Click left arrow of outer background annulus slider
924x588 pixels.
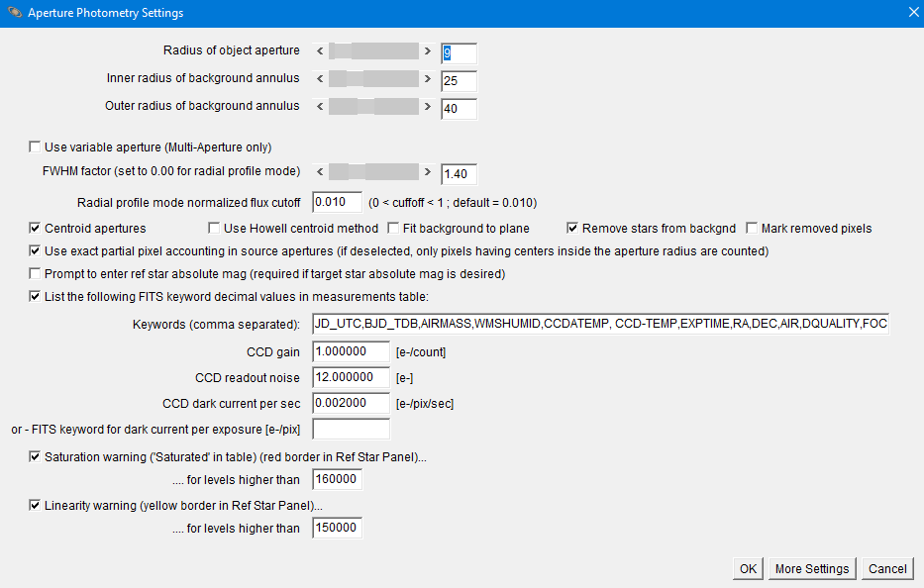click(x=320, y=106)
